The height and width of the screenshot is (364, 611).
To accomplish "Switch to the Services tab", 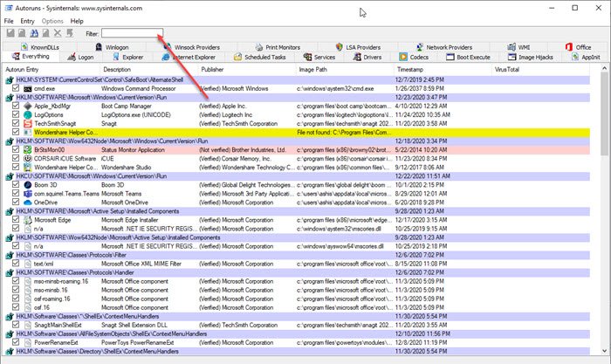I will click(x=319, y=58).
